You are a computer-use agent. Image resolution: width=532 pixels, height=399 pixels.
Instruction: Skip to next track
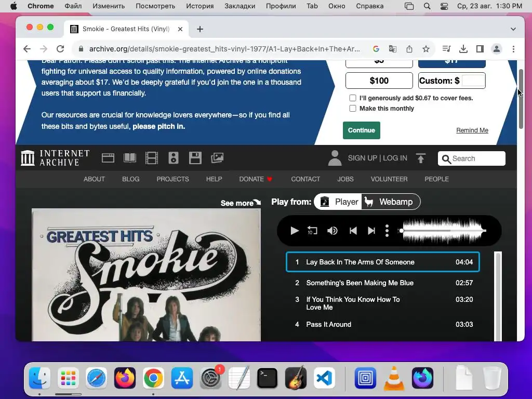[x=371, y=231]
